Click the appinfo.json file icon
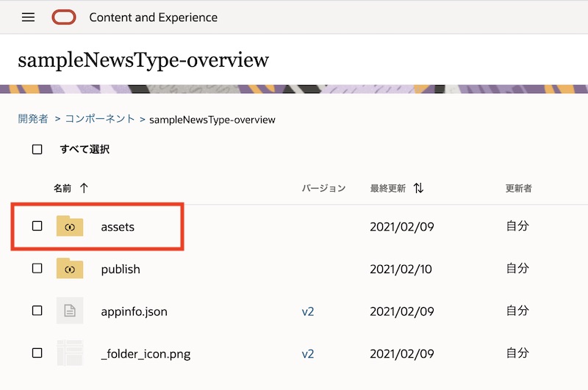This screenshot has height=390, width=588. (70, 311)
